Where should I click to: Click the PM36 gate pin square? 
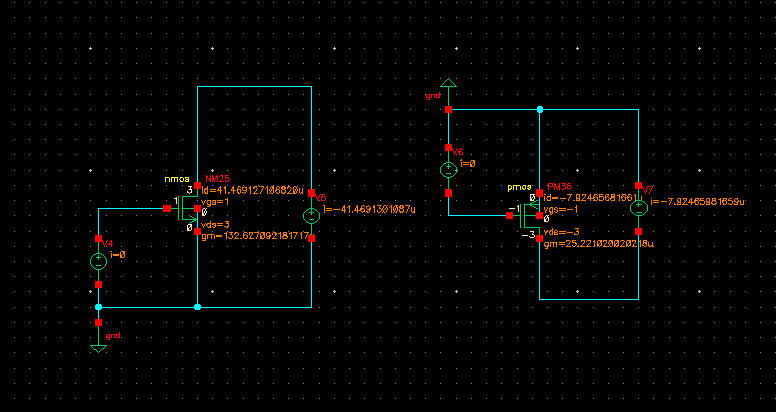click(511, 213)
